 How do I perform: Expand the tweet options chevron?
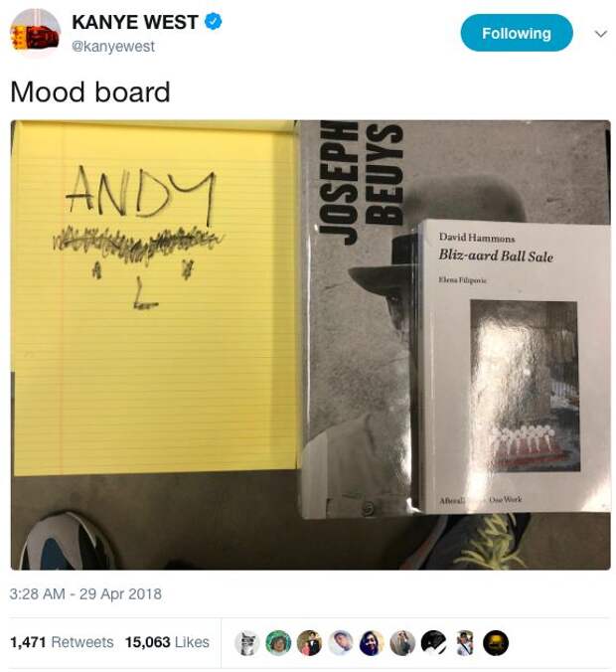(601, 34)
